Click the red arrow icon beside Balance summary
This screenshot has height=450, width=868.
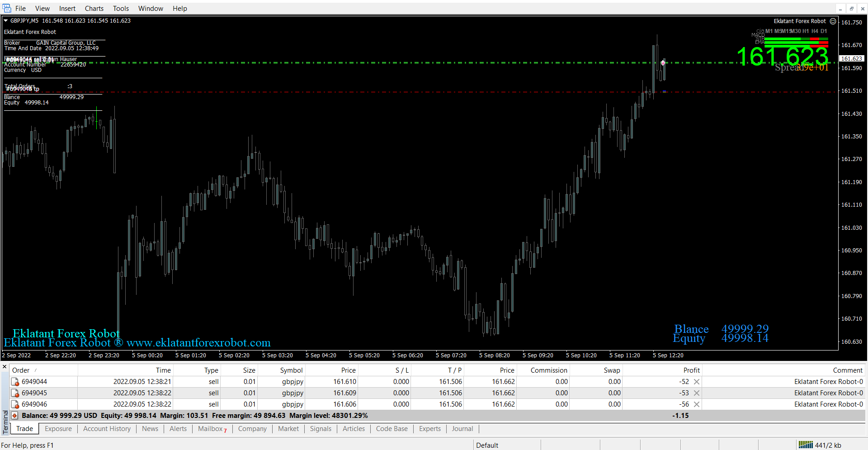point(14,416)
